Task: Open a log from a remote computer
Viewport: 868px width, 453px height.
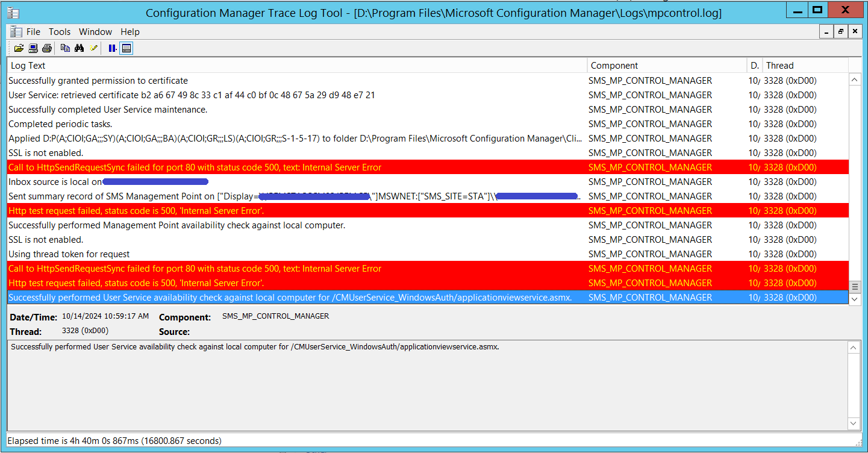Action: (x=33, y=48)
